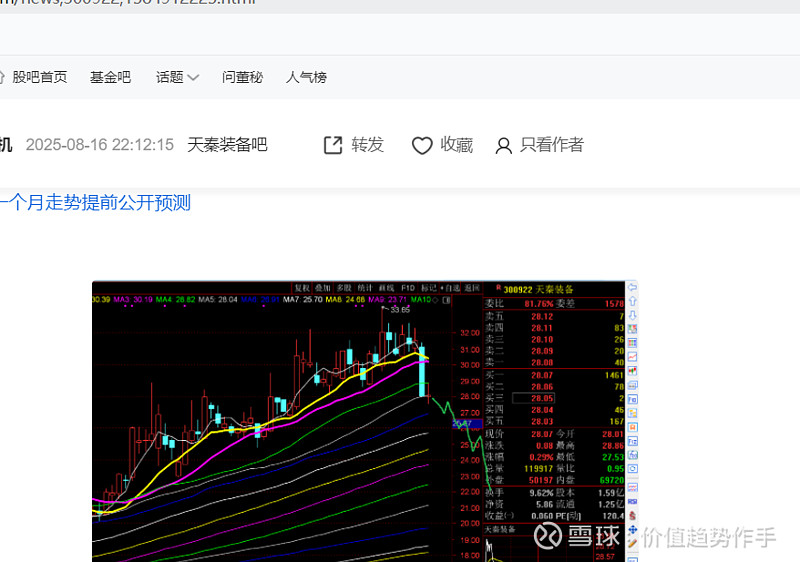Click the browser address bar URL
The height and width of the screenshot is (562, 800).
pos(128,2)
